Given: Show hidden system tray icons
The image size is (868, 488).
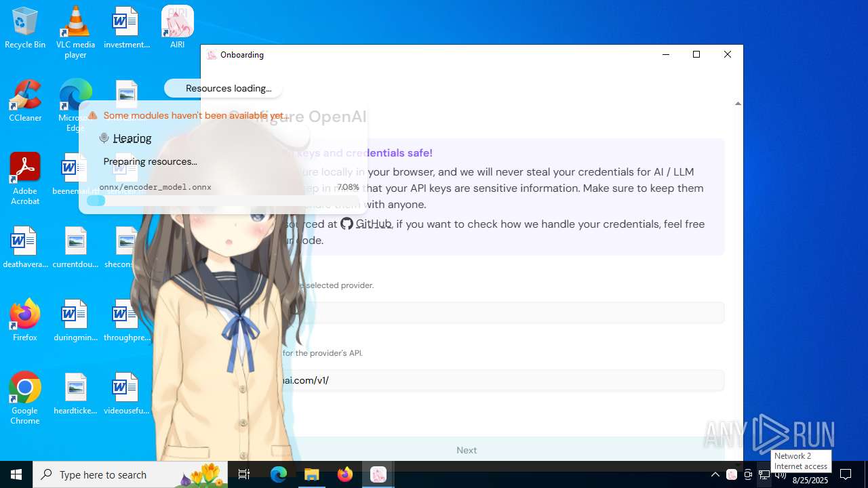Looking at the screenshot, I should pyautogui.click(x=715, y=474).
